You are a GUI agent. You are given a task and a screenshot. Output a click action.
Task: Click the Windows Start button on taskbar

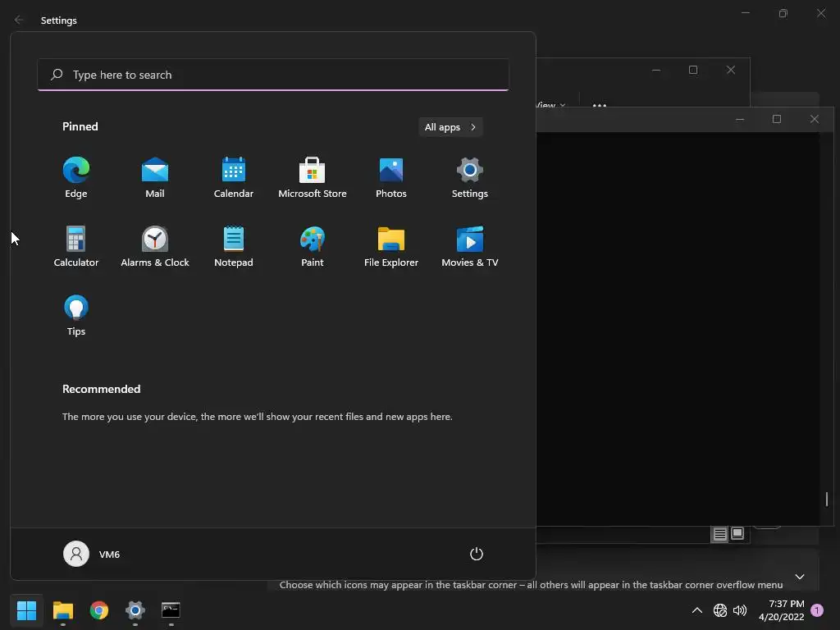click(26, 610)
